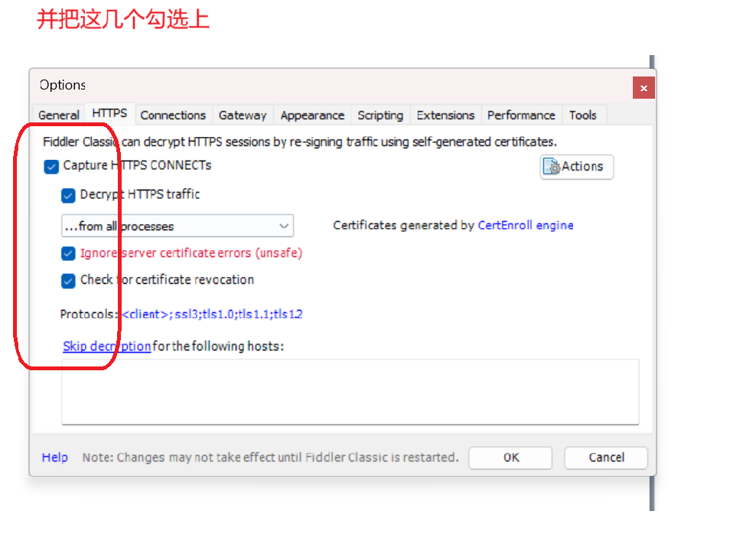
Task: Click the protocols list link
Action: tap(212, 314)
